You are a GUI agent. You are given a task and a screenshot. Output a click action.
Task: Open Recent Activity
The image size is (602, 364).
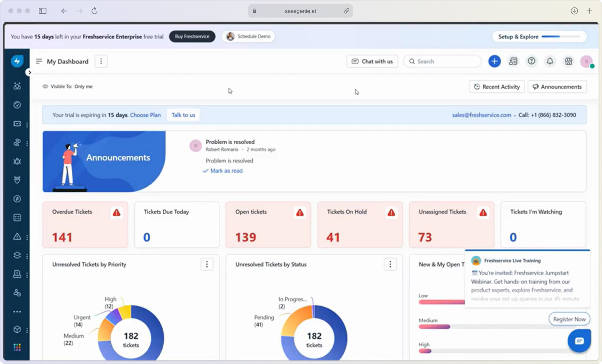point(497,87)
